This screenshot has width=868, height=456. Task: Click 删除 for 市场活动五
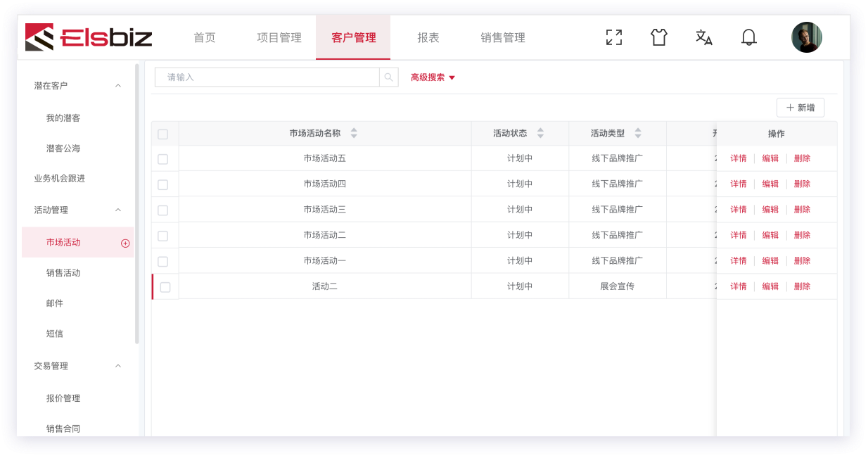click(x=802, y=158)
